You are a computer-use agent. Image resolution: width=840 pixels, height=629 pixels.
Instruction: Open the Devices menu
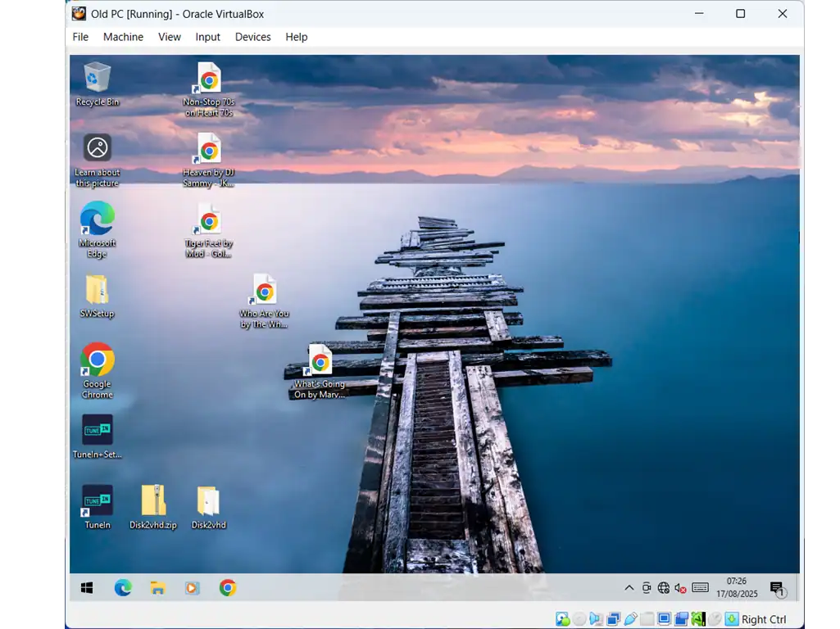[252, 37]
